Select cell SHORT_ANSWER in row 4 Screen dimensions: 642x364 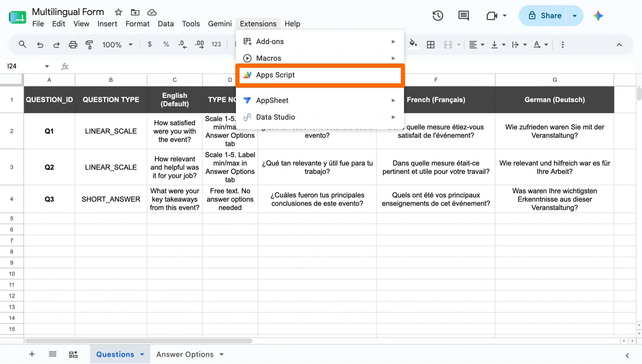point(111,199)
